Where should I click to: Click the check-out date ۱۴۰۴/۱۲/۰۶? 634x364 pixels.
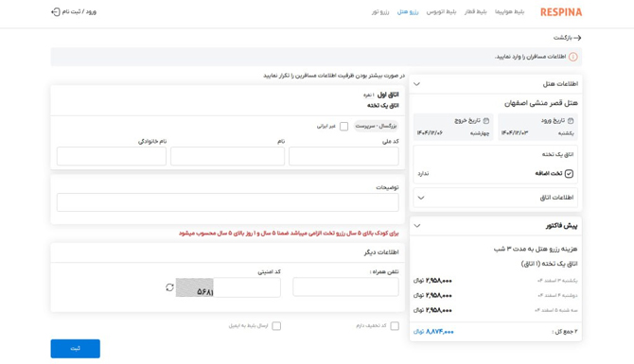tap(430, 133)
